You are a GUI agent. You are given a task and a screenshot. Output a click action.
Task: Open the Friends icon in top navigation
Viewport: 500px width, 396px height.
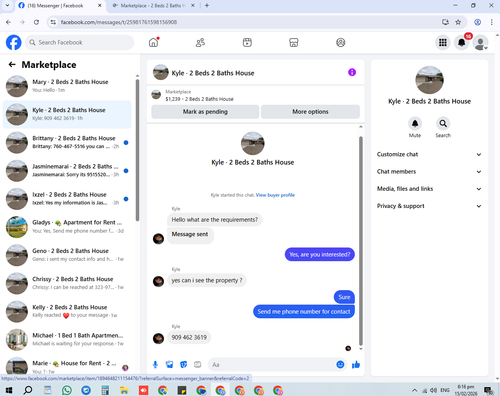pyautogui.click(x=200, y=43)
